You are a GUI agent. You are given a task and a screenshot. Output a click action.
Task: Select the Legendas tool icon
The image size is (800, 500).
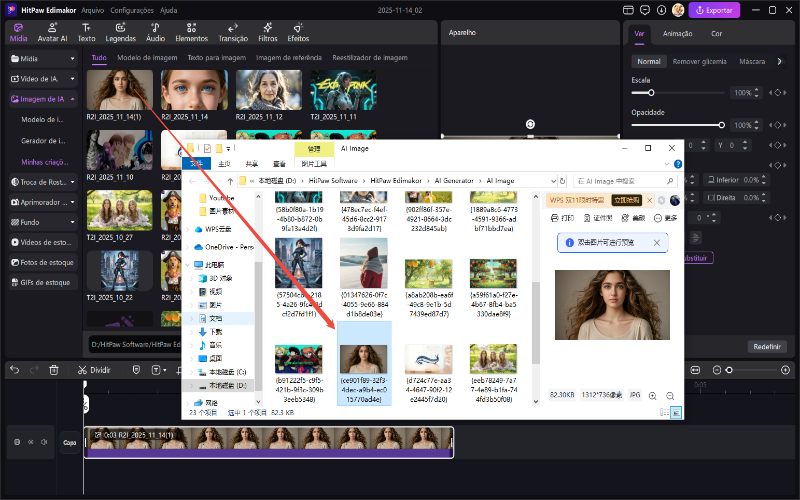120,30
